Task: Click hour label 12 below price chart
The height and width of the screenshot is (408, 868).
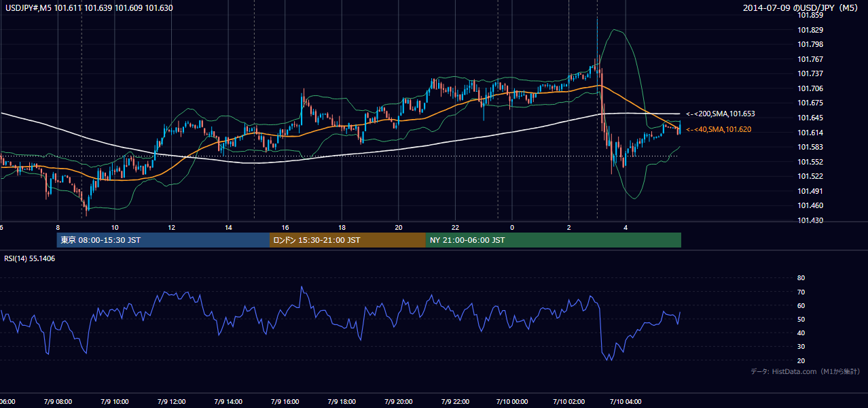Action: point(172,227)
